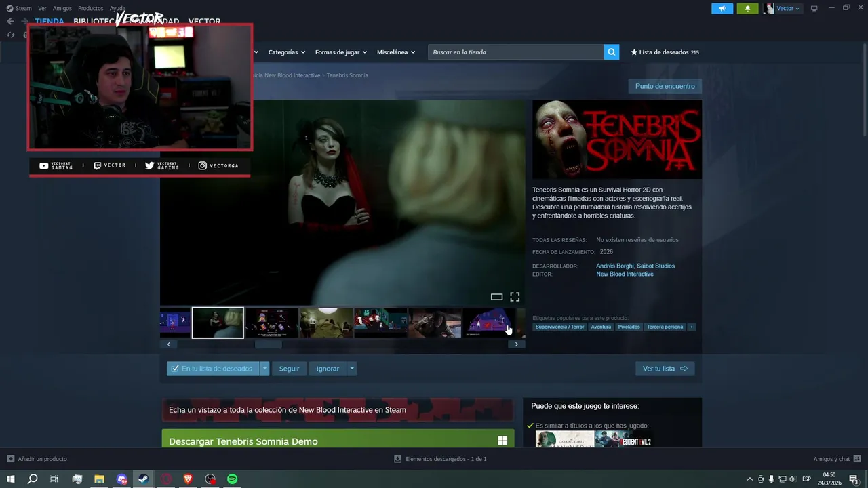
Task: Open the Saibot Studios developer link
Action: pos(656,266)
